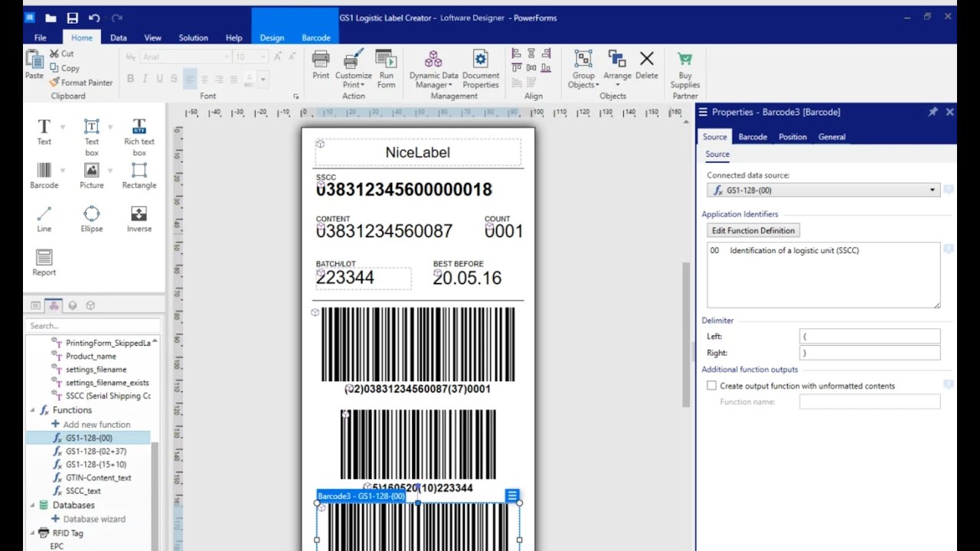
Task: Select the Text object tool
Action: 44,132
